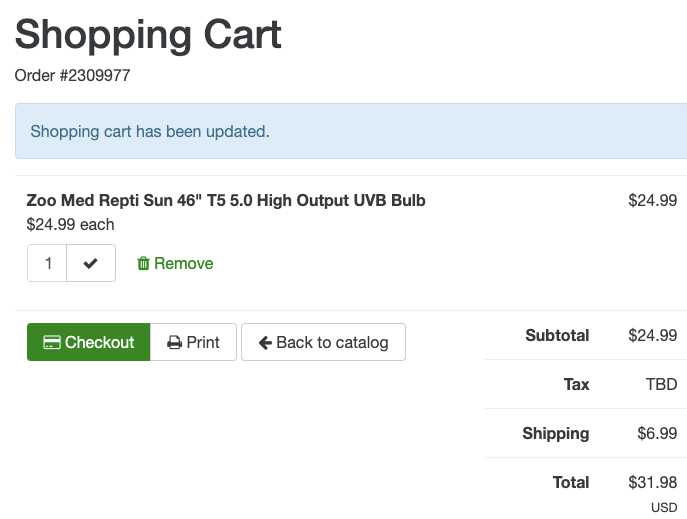Click the Subtotal amount $24.99
Screen dimensions: 687x519
(652, 335)
